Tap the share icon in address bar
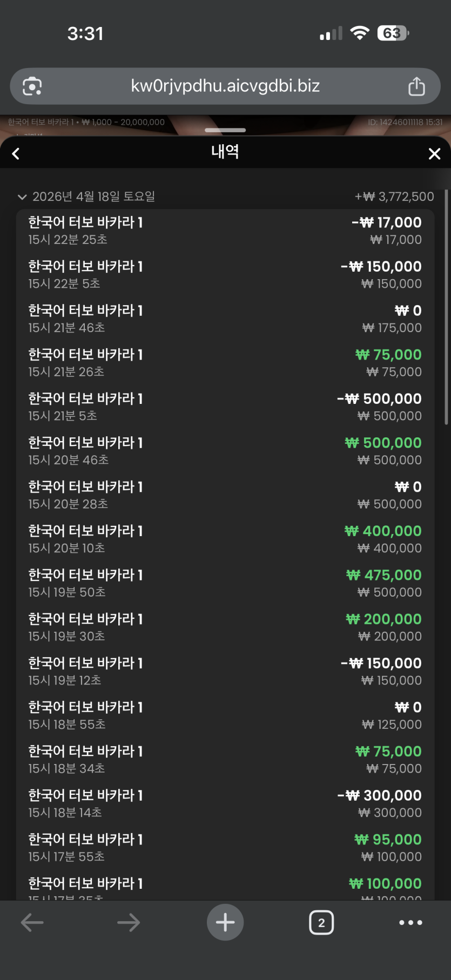This screenshot has height=980, width=451. pyautogui.click(x=416, y=86)
